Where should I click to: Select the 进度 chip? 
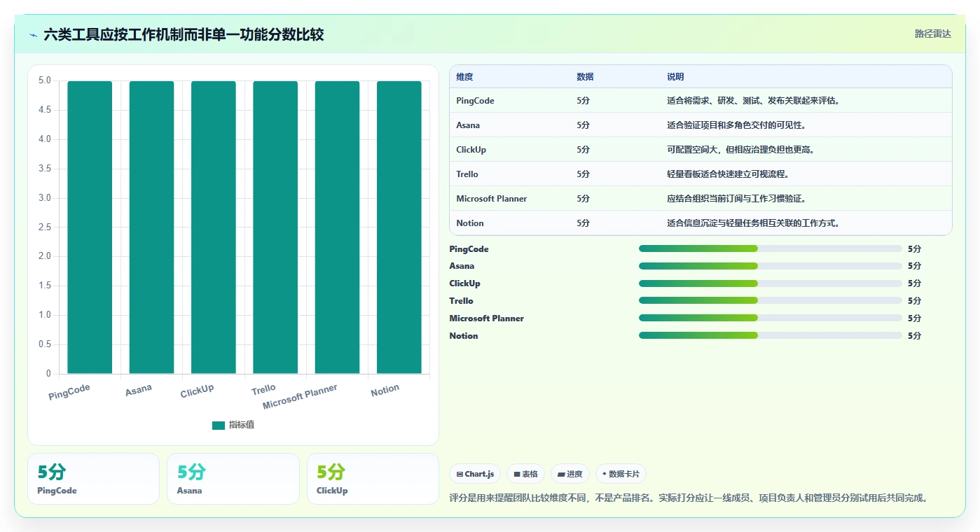click(x=570, y=474)
